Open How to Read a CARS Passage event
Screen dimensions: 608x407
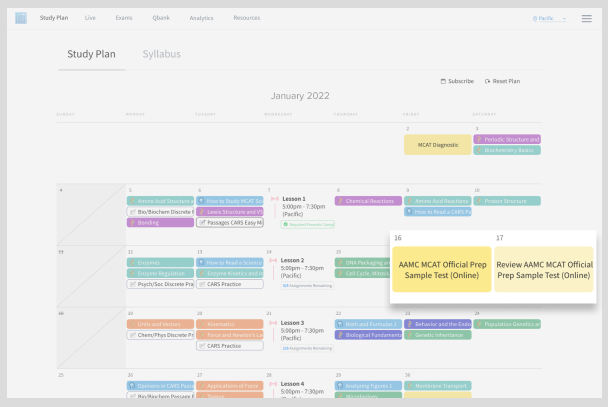(x=438, y=212)
